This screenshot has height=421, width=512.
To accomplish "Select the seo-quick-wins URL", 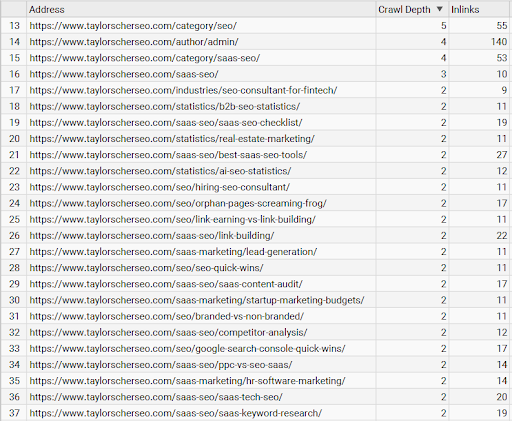I will click(146, 268).
